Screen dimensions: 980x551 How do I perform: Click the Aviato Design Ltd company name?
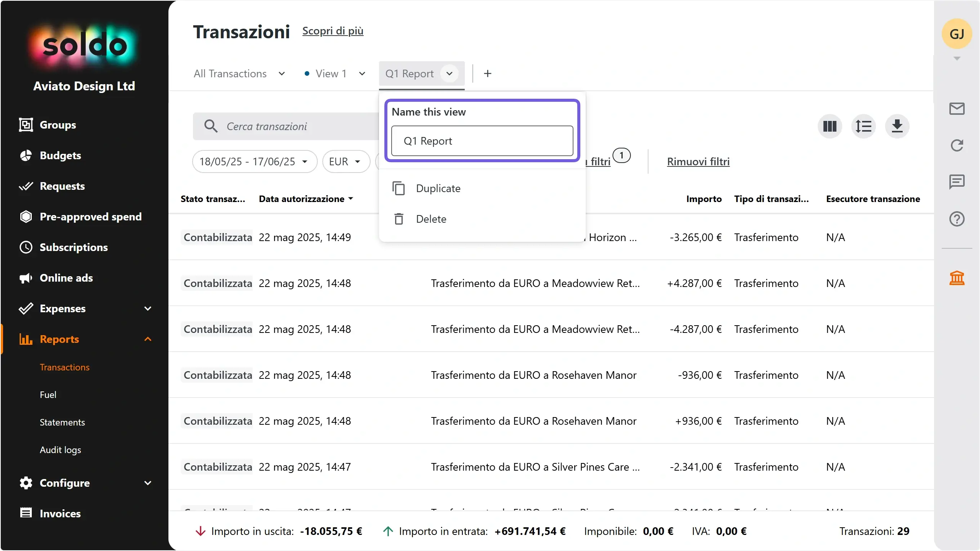[84, 86]
